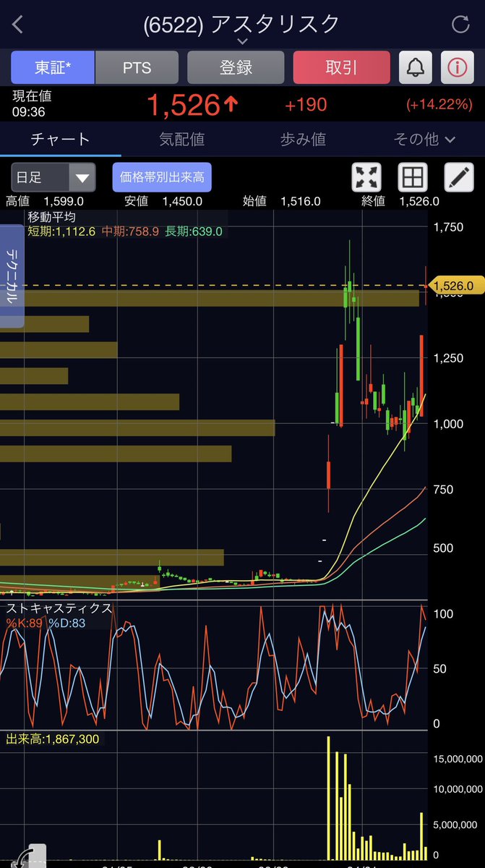Tap the 短期:1,112.6 moving average value
This screenshot has width=485, height=868.
62,231
